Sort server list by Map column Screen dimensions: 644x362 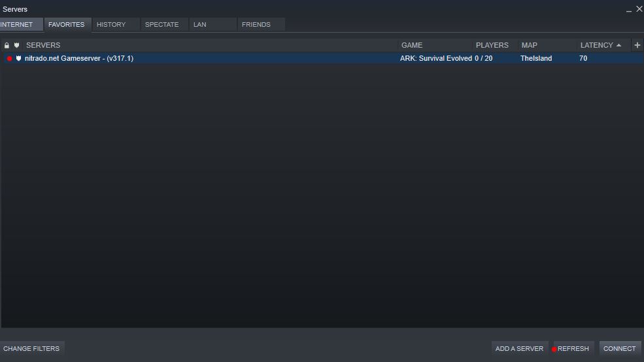click(529, 45)
